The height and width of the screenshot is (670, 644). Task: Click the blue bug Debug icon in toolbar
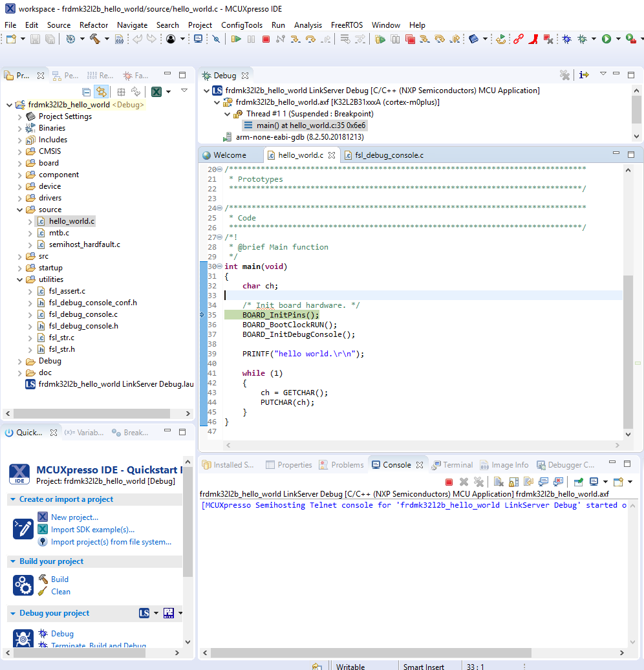coord(566,39)
